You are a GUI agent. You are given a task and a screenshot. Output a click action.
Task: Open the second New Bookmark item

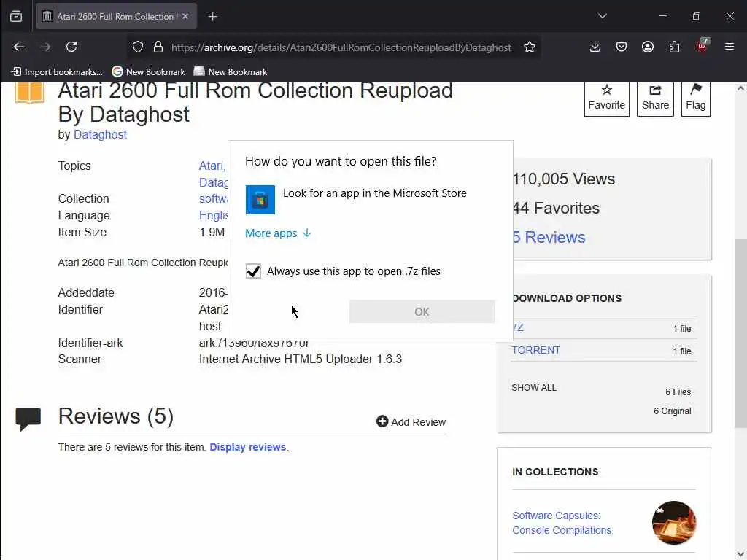pyautogui.click(x=231, y=72)
